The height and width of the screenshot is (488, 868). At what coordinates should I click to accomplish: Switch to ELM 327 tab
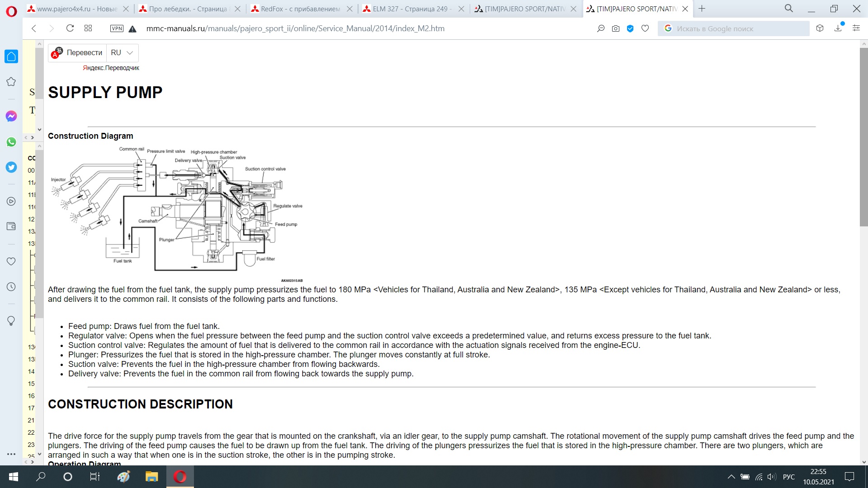pos(411,9)
